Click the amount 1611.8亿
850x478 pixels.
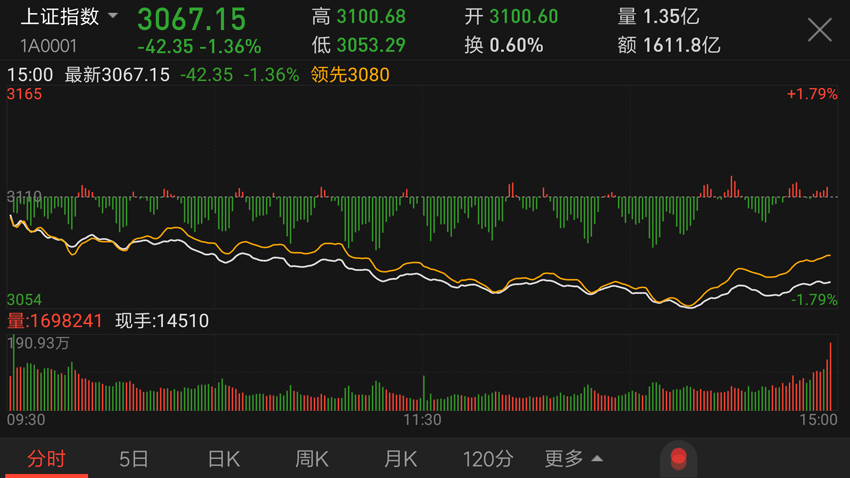[x=681, y=45]
